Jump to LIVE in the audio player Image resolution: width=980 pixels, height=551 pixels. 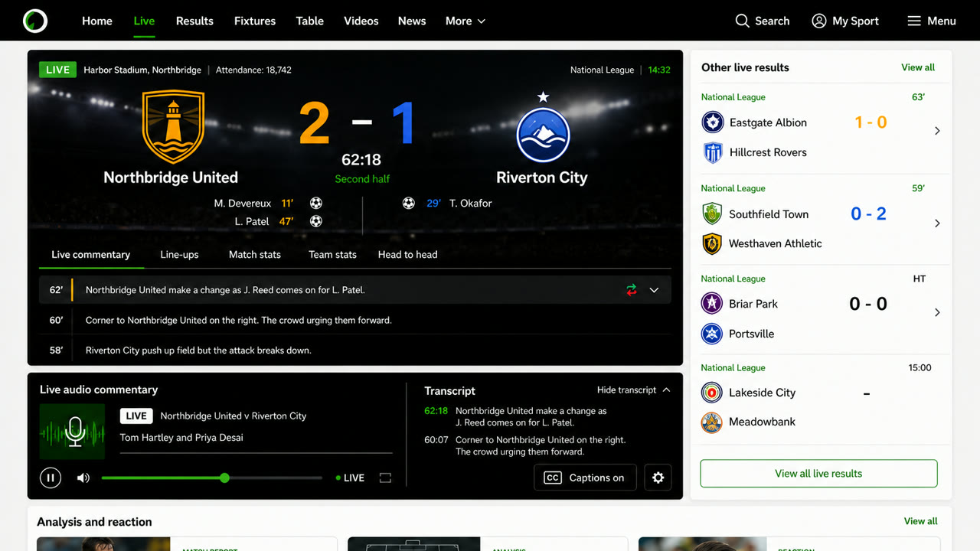350,478
